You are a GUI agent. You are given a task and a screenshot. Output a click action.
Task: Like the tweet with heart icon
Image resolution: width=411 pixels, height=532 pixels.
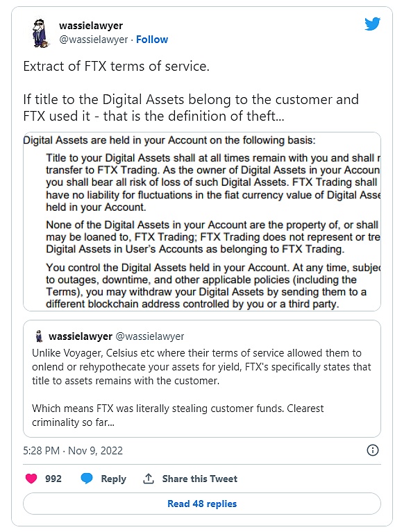[31, 479]
